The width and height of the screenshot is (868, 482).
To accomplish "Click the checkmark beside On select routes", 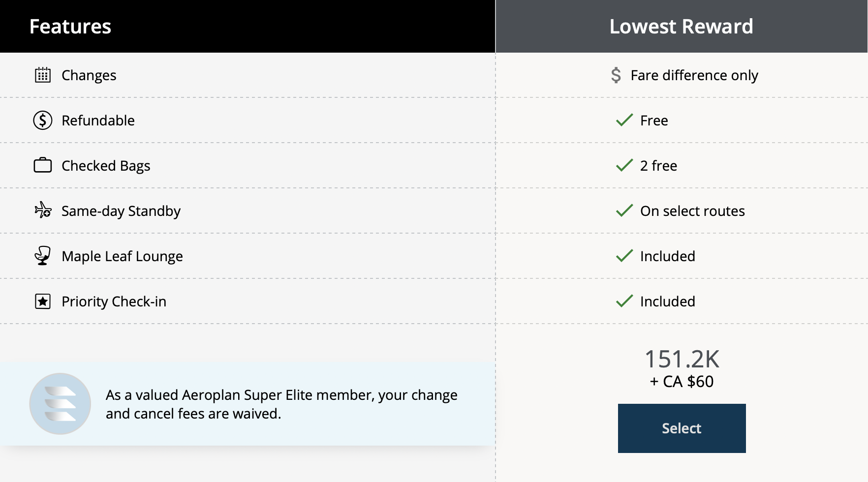I will tap(624, 211).
